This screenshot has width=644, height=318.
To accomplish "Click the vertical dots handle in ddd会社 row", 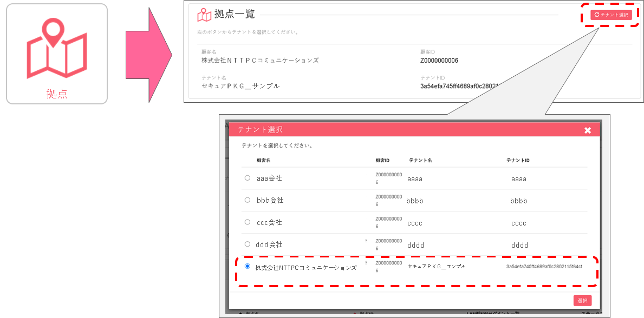I will tap(366, 241).
